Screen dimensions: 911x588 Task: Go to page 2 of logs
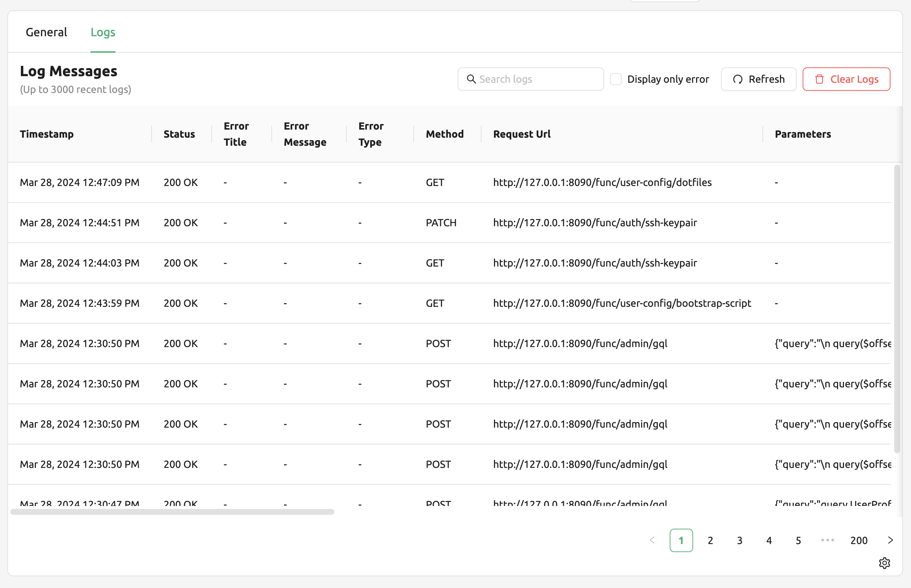point(710,540)
